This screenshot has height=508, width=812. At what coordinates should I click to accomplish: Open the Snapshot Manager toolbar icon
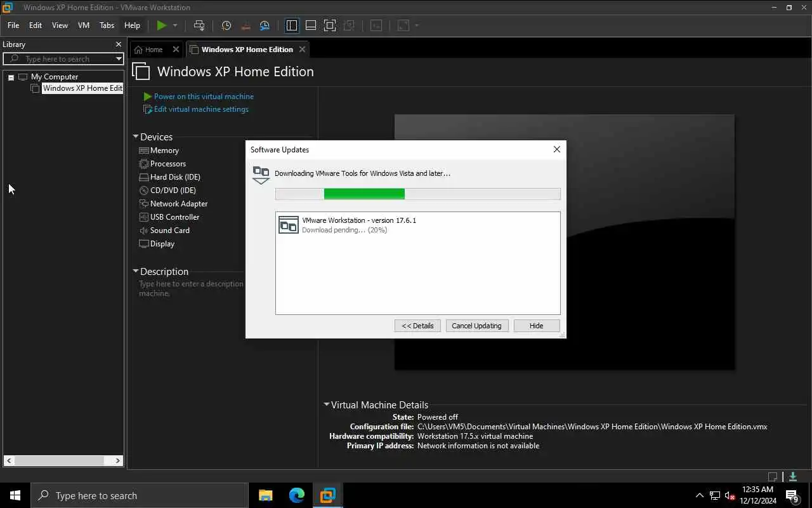pyautogui.click(x=265, y=25)
